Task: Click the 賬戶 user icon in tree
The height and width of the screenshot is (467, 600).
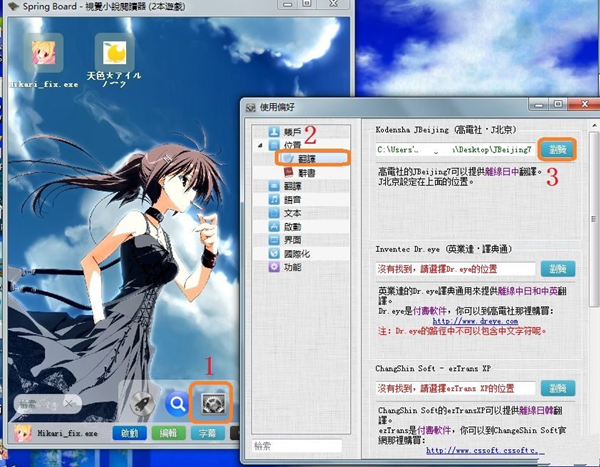Action: [274, 132]
